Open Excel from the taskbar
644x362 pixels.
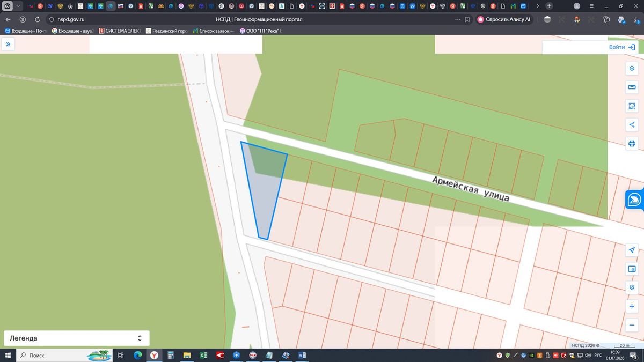203,356
